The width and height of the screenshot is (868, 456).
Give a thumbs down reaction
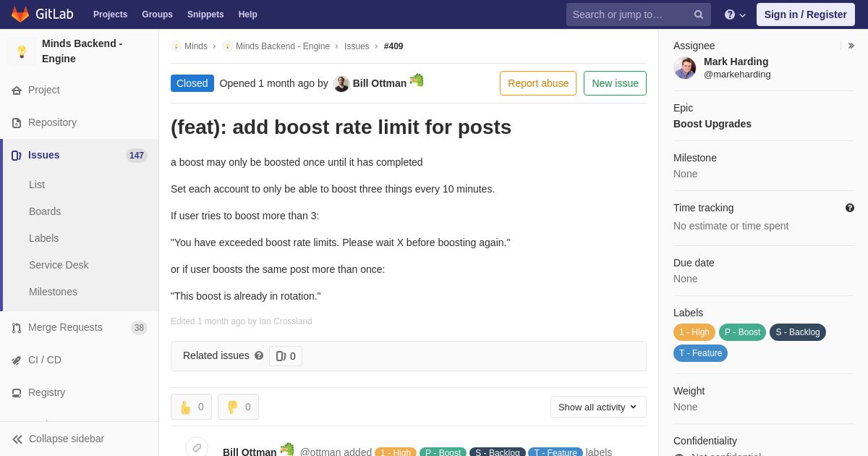pos(238,407)
